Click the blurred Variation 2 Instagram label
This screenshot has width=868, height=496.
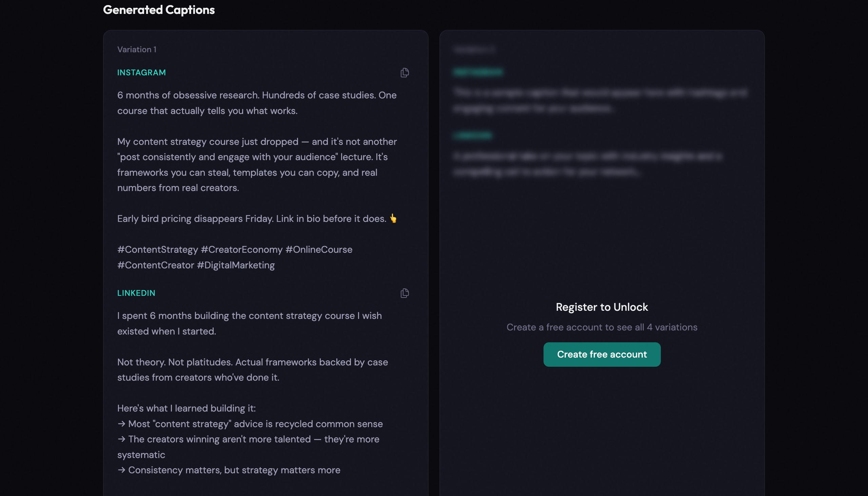478,72
